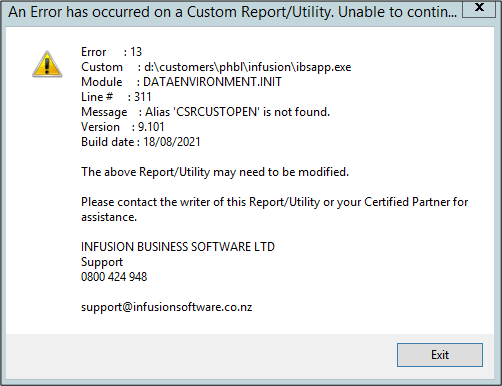The width and height of the screenshot is (502, 386).
Task: Click 'The above Report/Utility may need' sentence
Action: click(215, 172)
